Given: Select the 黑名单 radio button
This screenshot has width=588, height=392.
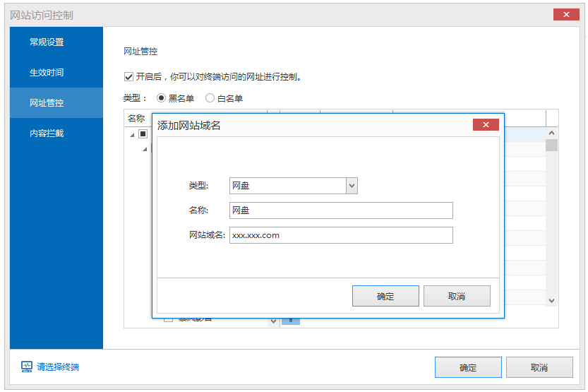Looking at the screenshot, I should [162, 98].
